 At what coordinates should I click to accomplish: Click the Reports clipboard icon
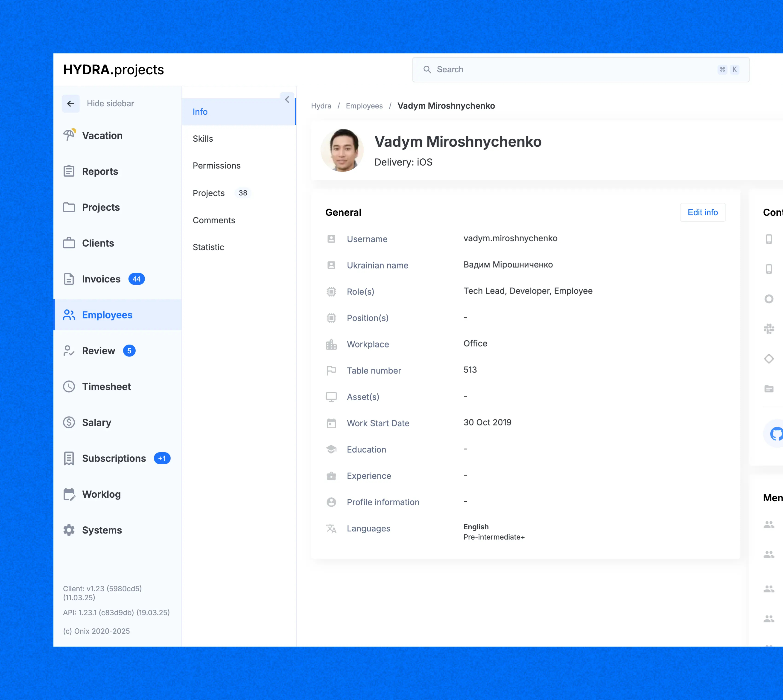pyautogui.click(x=69, y=171)
